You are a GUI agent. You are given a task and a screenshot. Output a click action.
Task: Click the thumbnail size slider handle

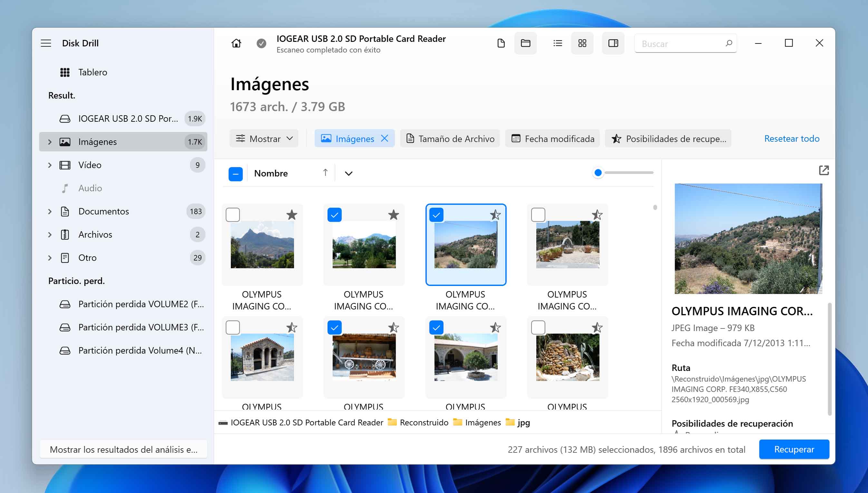[598, 173]
